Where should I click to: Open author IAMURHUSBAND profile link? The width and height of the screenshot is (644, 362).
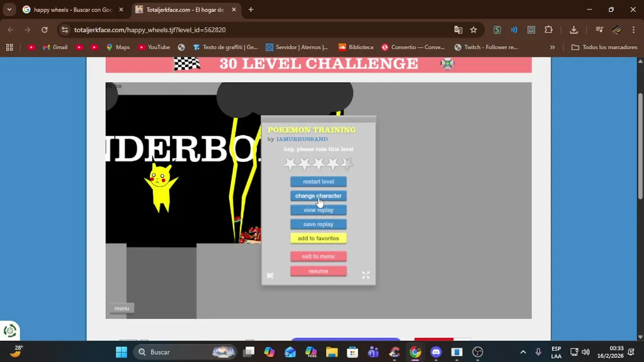click(302, 139)
